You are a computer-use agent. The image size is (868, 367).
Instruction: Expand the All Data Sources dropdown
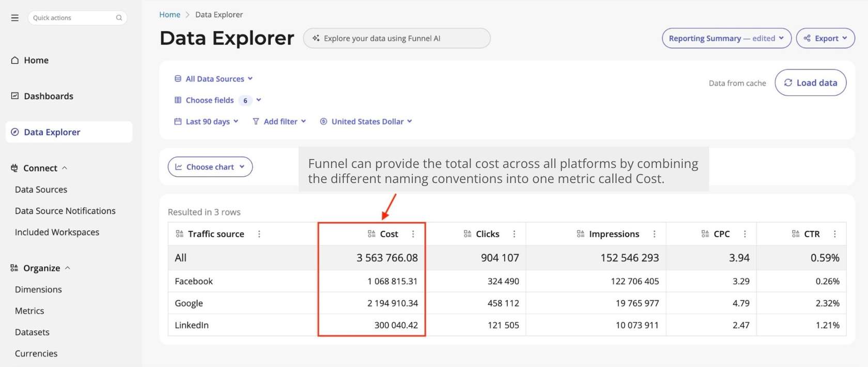click(x=214, y=79)
